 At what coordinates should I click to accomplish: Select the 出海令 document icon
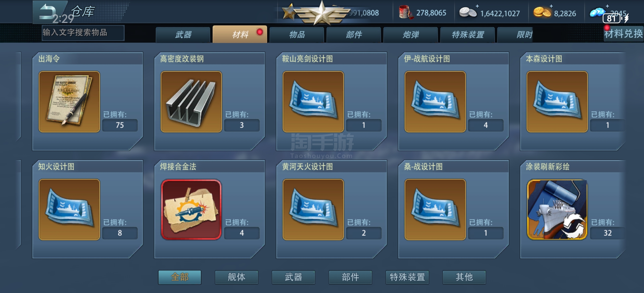69,102
